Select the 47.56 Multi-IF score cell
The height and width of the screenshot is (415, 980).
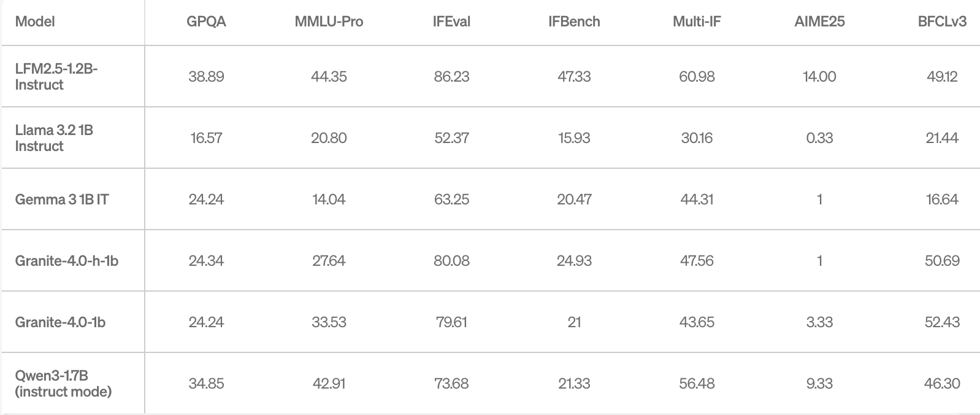(697, 261)
